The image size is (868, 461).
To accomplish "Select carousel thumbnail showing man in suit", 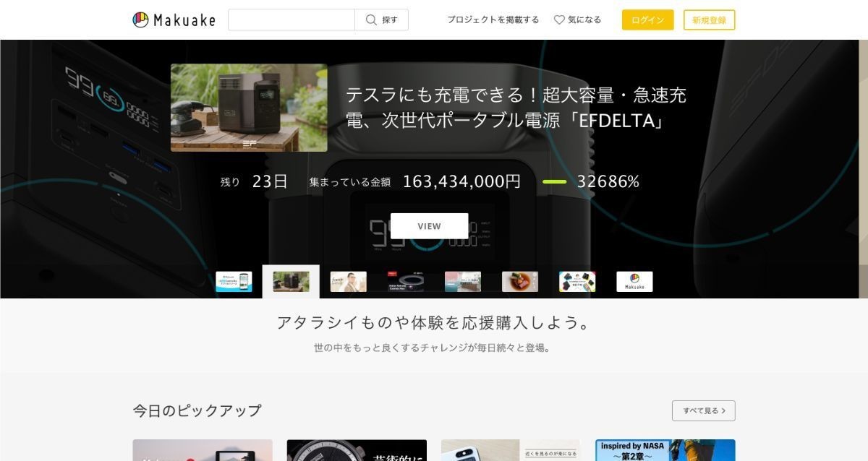I will click(349, 282).
